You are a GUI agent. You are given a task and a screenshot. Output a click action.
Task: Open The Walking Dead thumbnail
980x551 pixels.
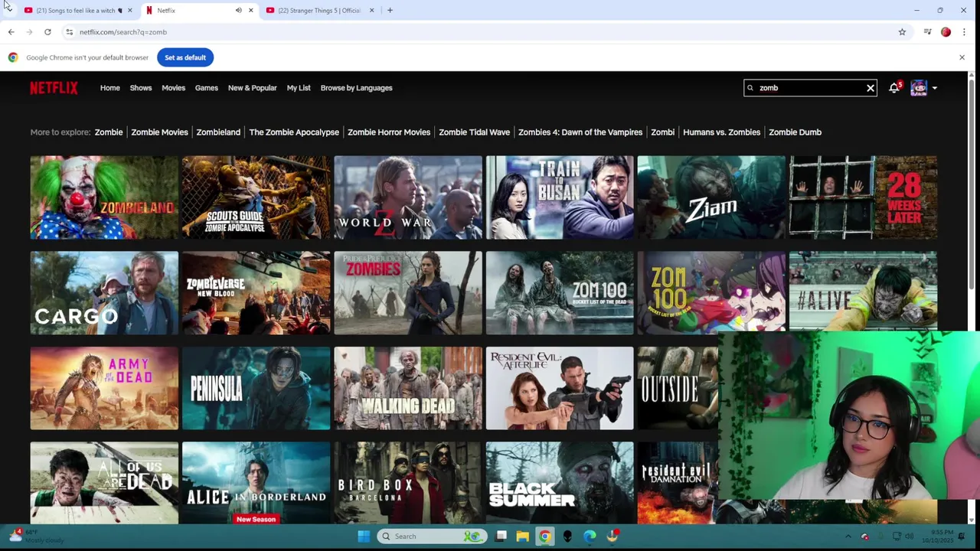pyautogui.click(x=408, y=388)
